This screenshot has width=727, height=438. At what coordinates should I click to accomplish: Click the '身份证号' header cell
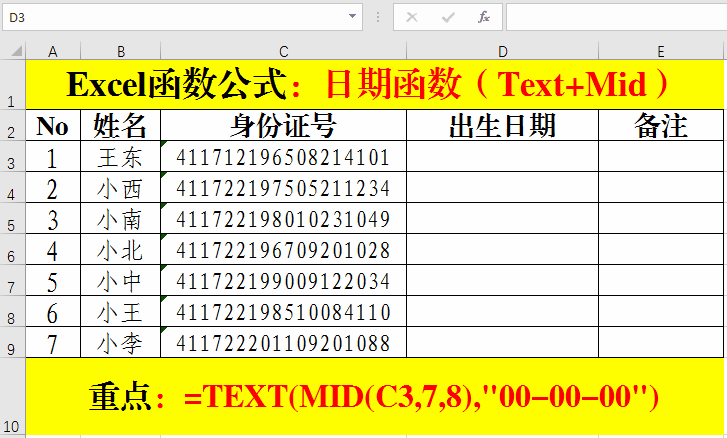283,125
